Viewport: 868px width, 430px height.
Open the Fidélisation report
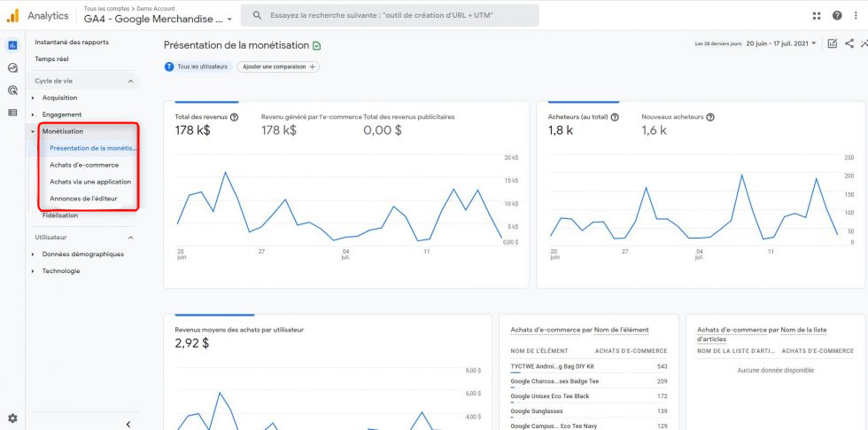(60, 215)
